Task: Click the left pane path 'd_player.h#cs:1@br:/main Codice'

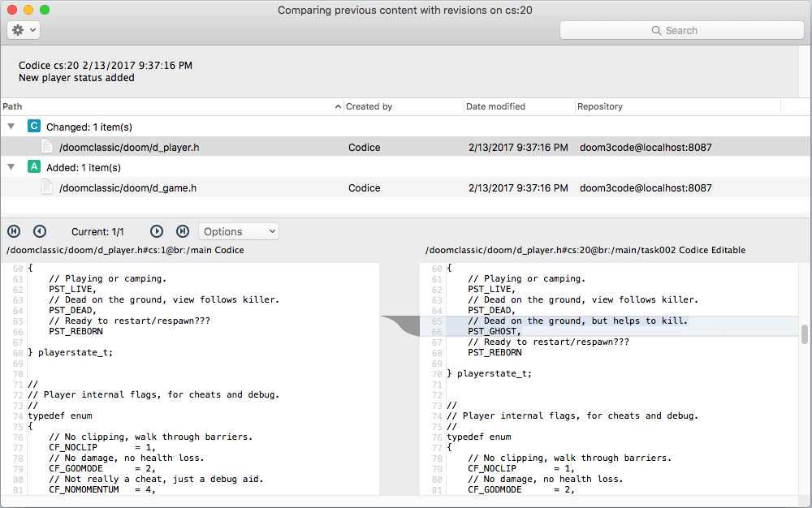Action: click(125, 250)
